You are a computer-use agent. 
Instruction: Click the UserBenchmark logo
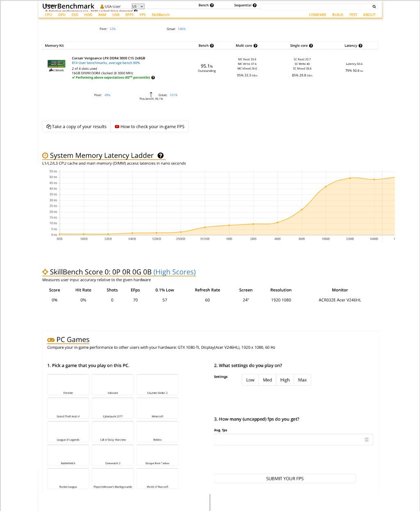pos(68,6)
